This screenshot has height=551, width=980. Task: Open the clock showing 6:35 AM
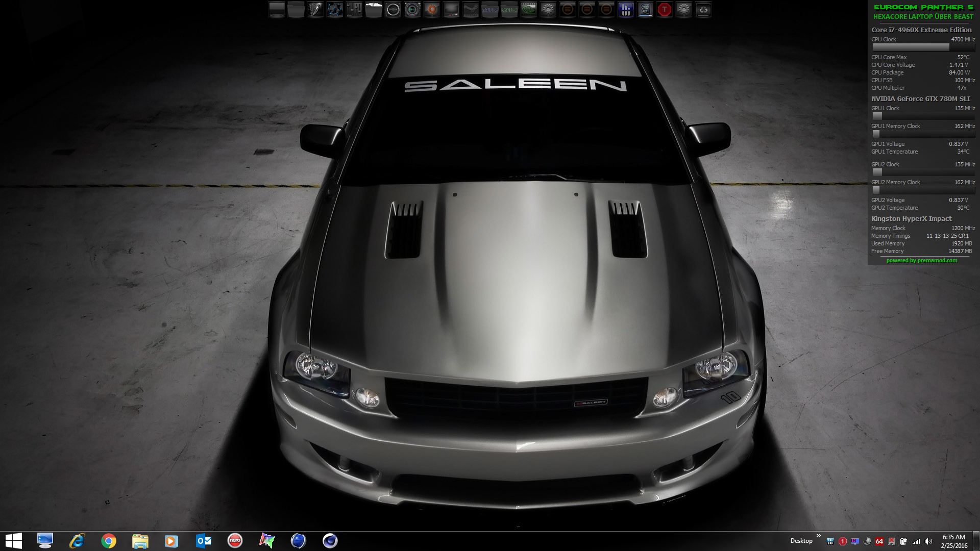click(x=953, y=541)
